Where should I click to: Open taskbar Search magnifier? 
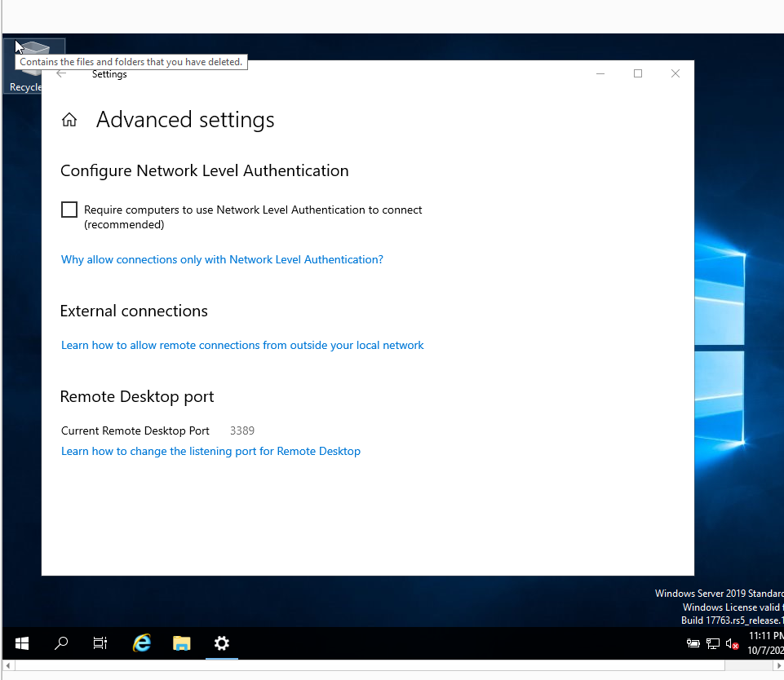(x=61, y=643)
